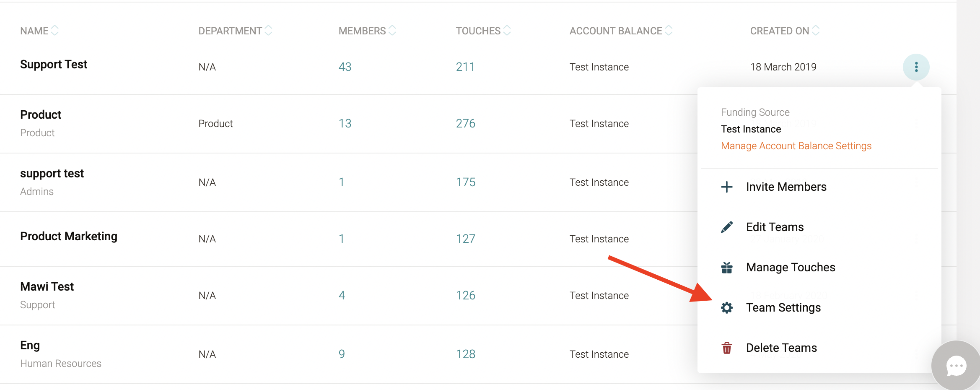Choose Delete Teams from menu
Viewport: 980px width, 390px height.
point(781,348)
